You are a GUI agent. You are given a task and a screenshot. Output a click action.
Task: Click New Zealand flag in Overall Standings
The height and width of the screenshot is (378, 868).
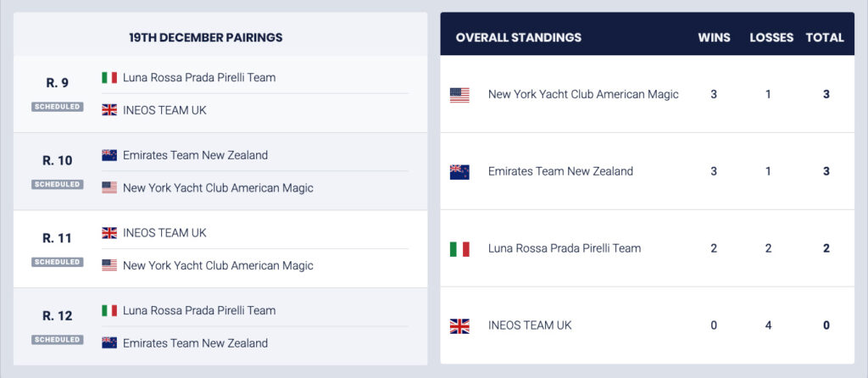tap(459, 172)
